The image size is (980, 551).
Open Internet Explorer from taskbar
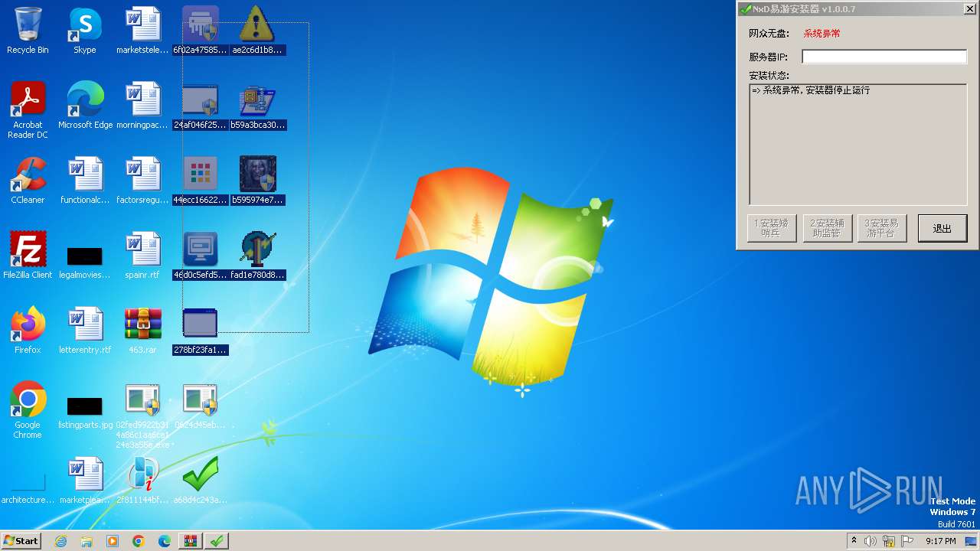(x=60, y=541)
